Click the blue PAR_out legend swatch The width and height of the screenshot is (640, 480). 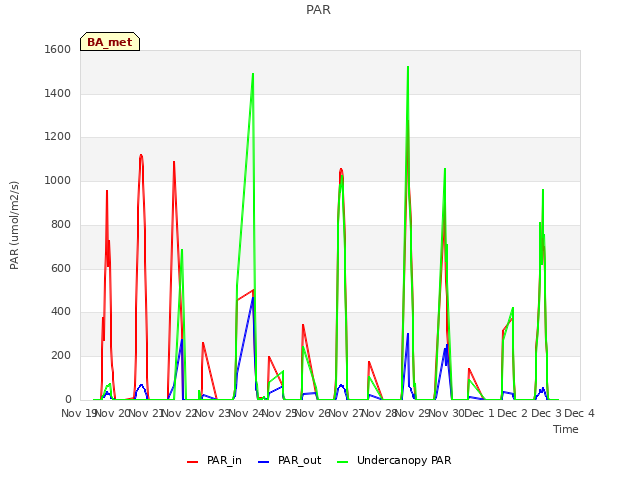tap(264, 462)
